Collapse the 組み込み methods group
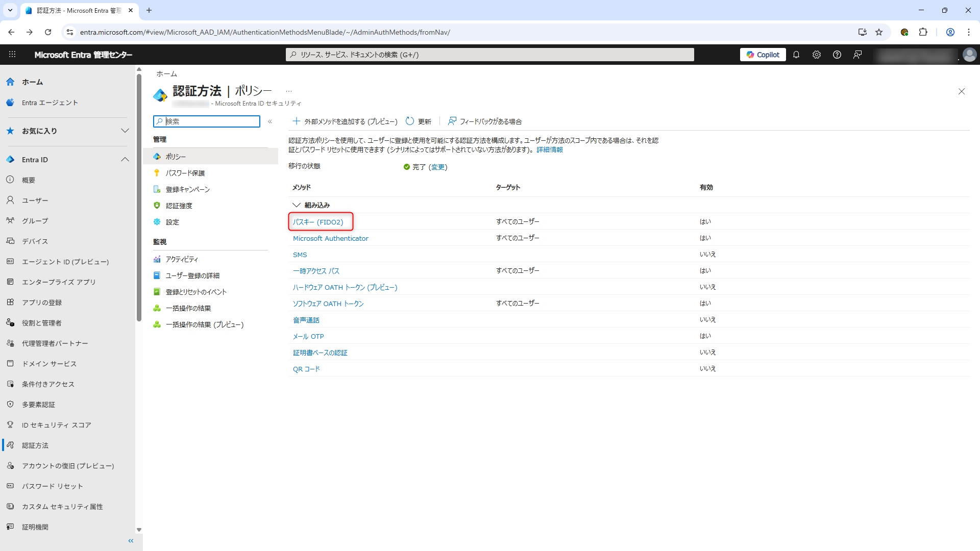 coord(297,205)
